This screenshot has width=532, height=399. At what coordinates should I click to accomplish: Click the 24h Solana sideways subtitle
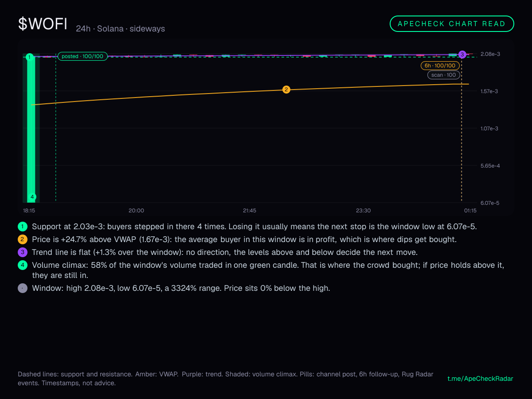pyautogui.click(x=120, y=29)
